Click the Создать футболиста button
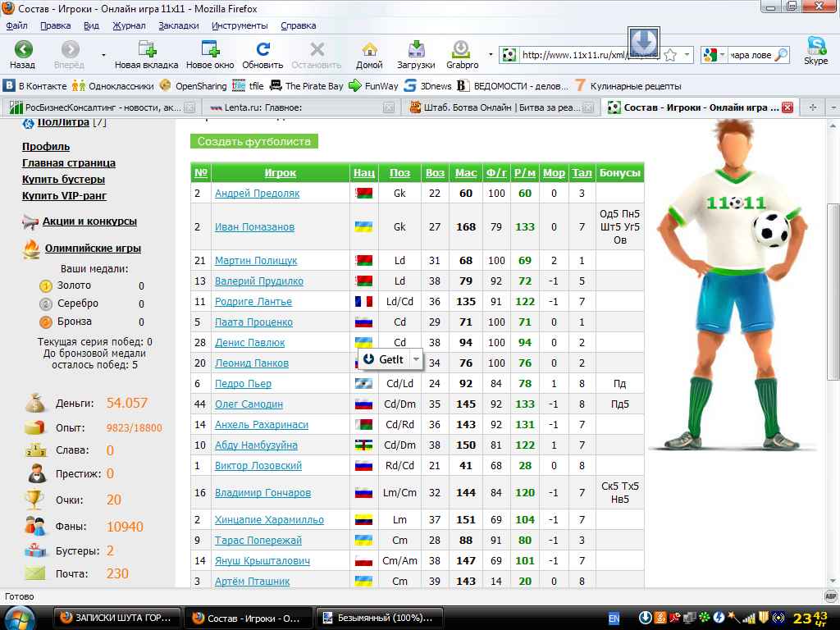 (253, 141)
